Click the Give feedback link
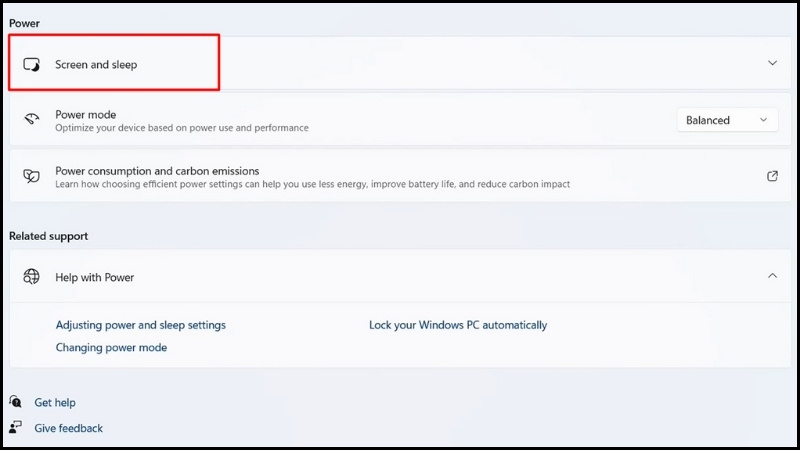This screenshot has width=800, height=450. (x=68, y=428)
